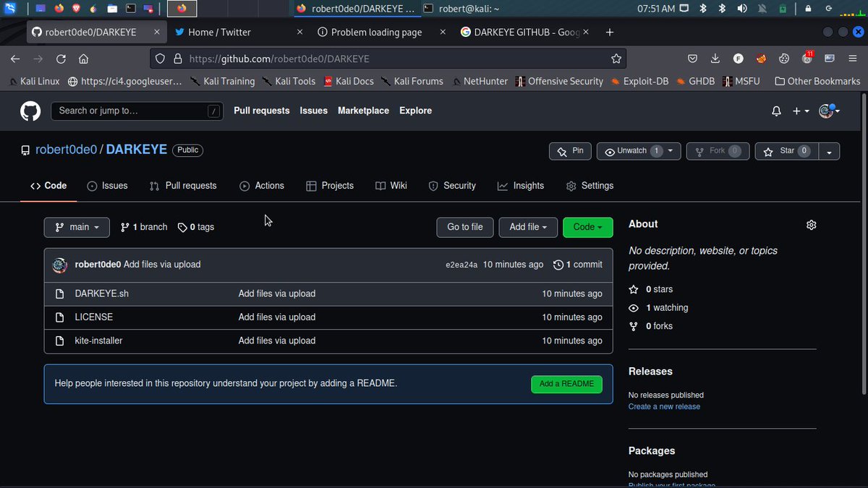Image resolution: width=868 pixels, height=488 pixels.
Task: Open the user avatar menu in header
Action: pos(828,111)
